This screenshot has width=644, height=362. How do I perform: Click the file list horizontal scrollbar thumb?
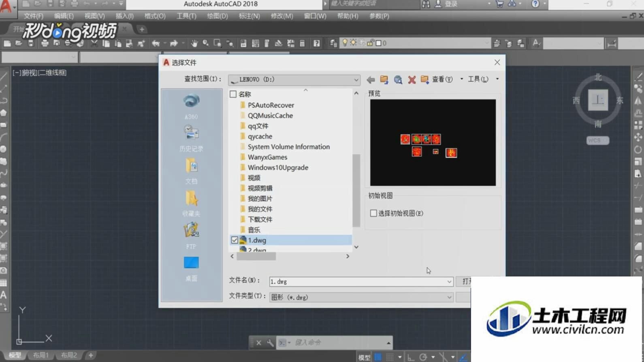pos(256,256)
